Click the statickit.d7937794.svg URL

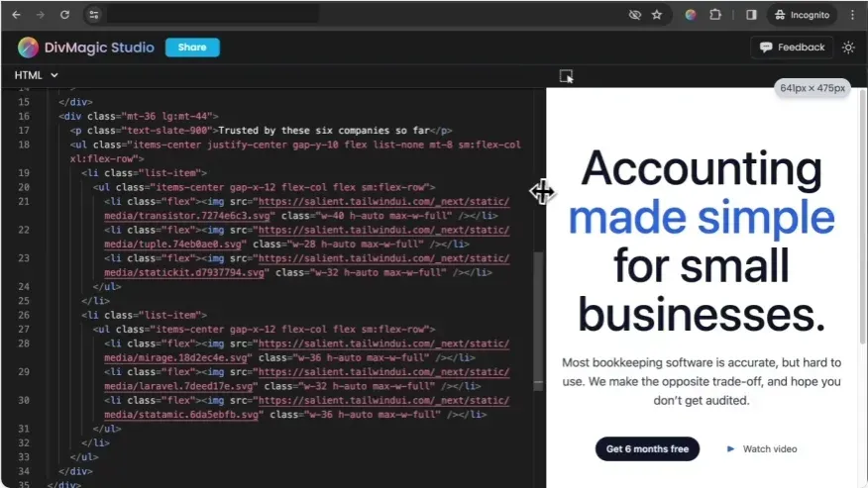click(x=307, y=265)
